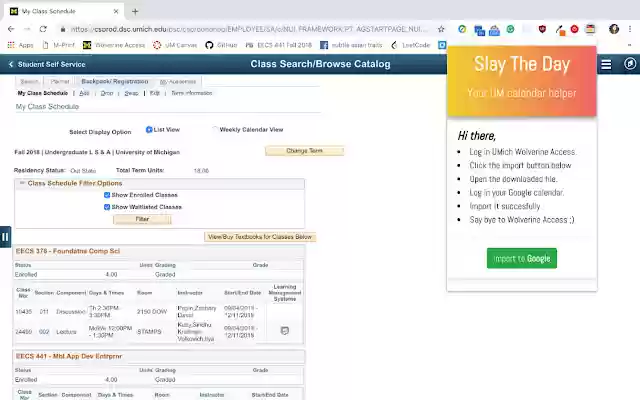Switch to the My Academics tab
This screenshot has width=640, height=400.
(178, 82)
